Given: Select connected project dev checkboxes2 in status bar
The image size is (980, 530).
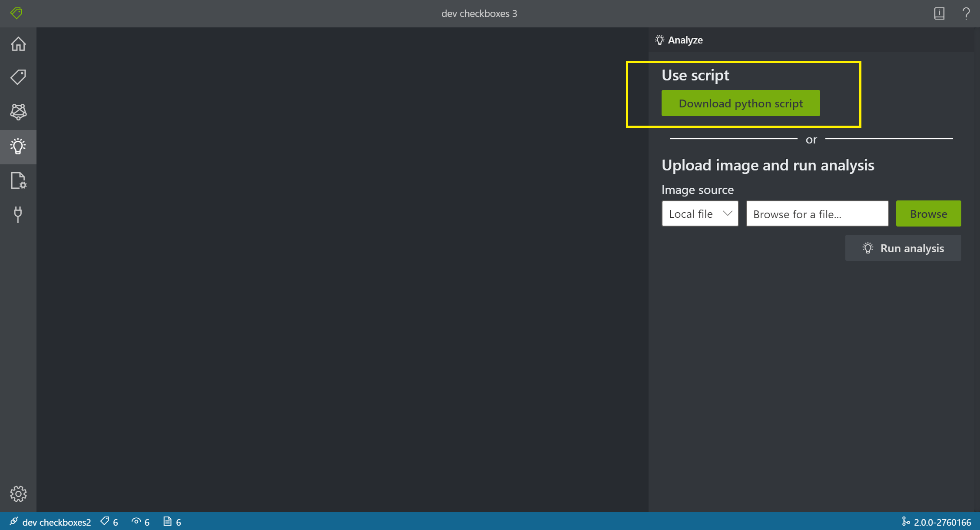Looking at the screenshot, I should (50, 521).
